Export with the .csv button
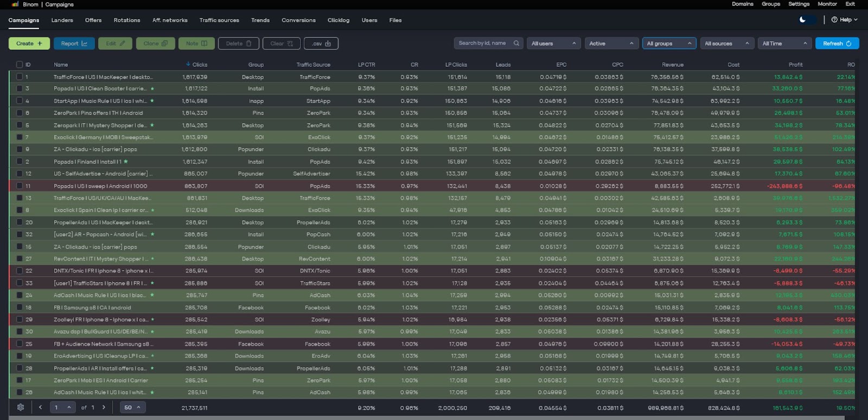 click(x=321, y=43)
